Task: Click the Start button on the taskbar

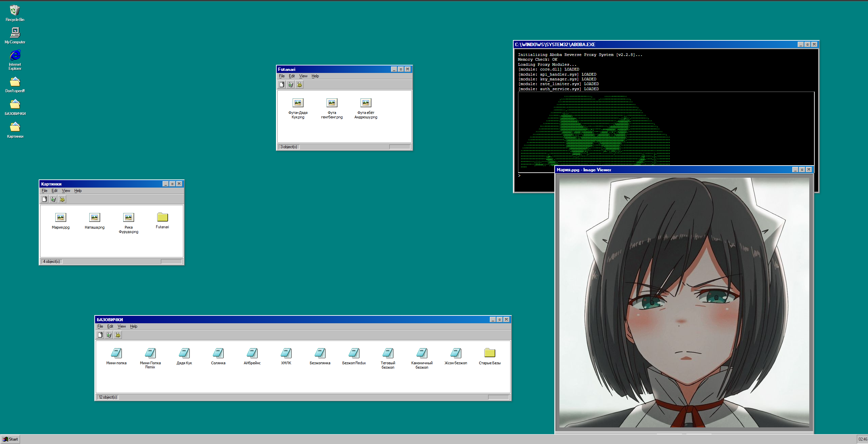Action: pyautogui.click(x=11, y=439)
